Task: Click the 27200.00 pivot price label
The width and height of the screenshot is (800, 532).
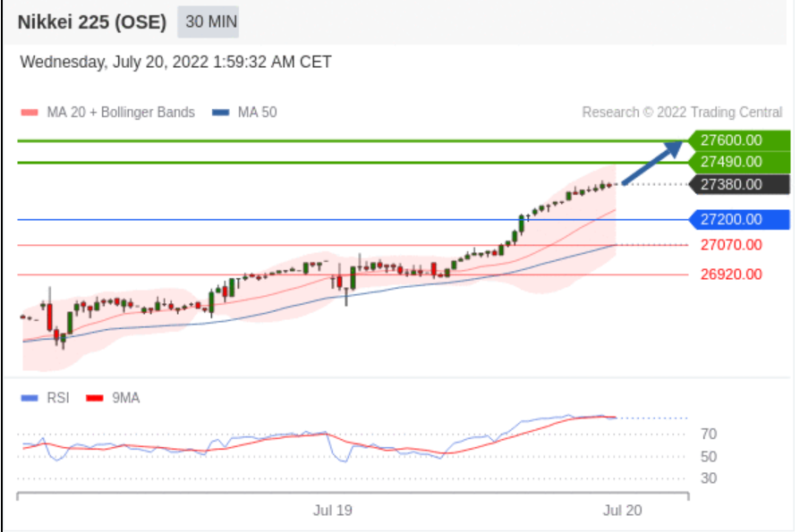Action: click(x=739, y=220)
